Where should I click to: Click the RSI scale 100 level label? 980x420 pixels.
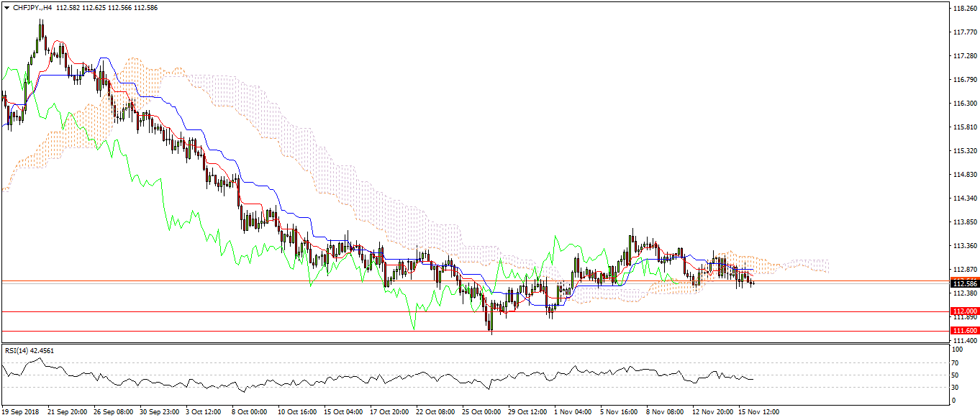[x=956, y=350]
